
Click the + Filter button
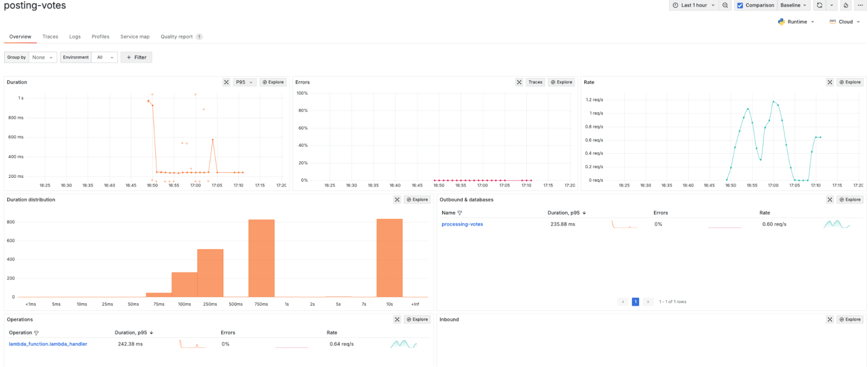pos(136,57)
